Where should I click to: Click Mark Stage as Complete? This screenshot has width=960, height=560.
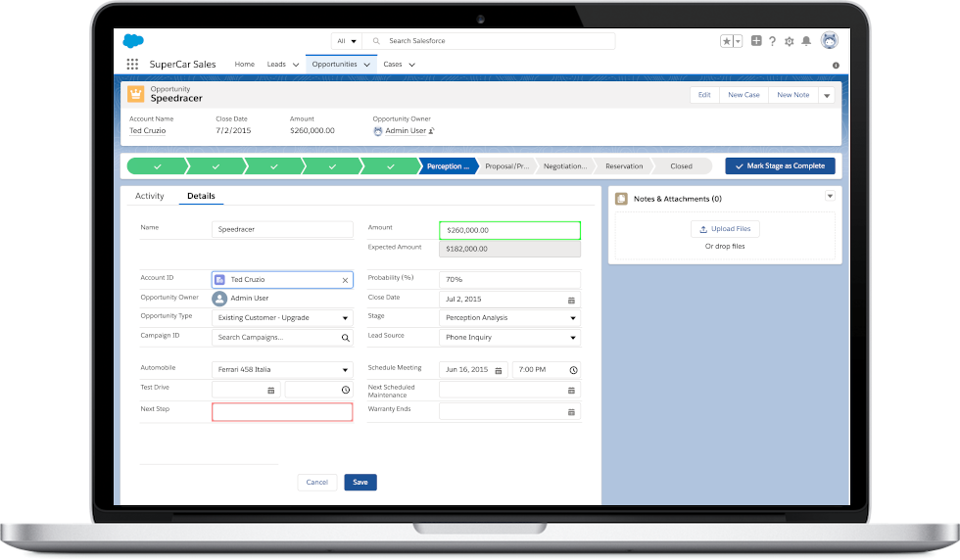click(780, 165)
